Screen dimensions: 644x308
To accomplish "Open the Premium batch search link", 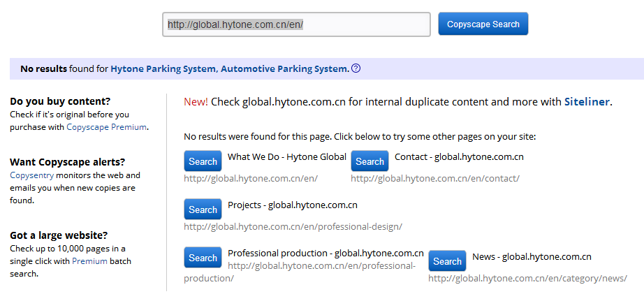I will point(89,261).
